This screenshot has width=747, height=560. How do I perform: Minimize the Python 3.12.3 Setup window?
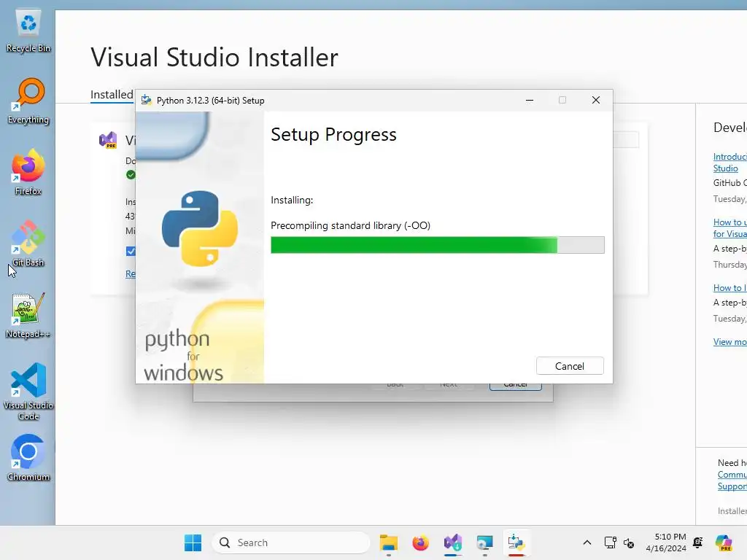click(x=530, y=100)
